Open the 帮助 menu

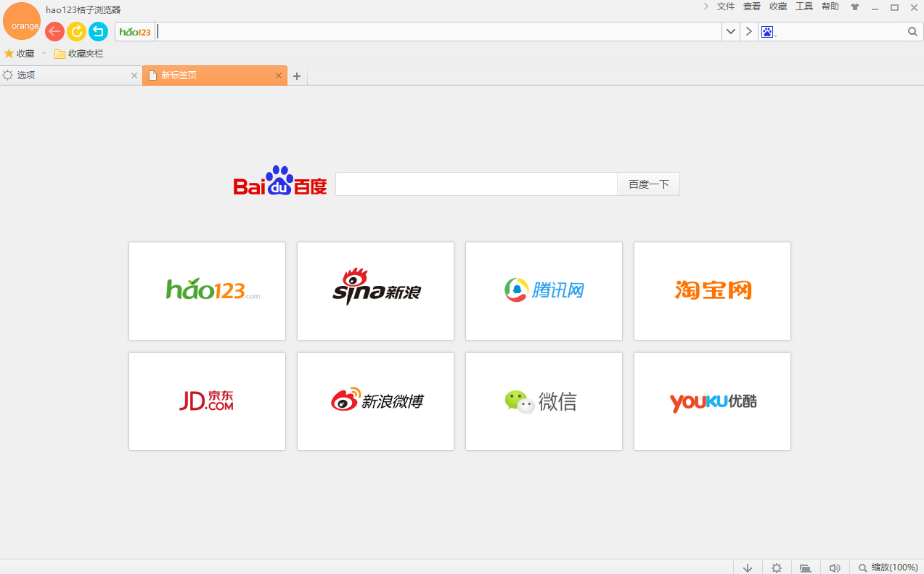pyautogui.click(x=830, y=7)
